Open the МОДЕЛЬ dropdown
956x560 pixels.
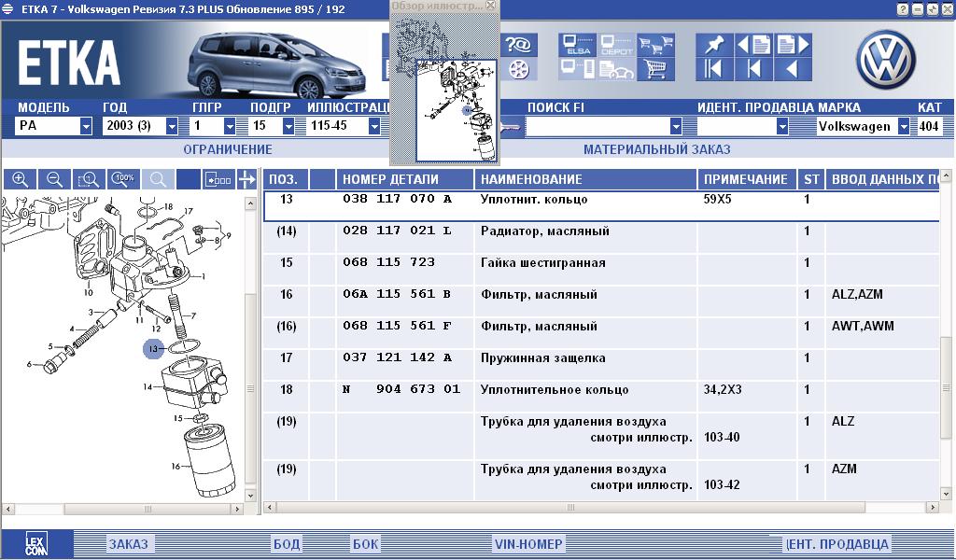(86, 126)
